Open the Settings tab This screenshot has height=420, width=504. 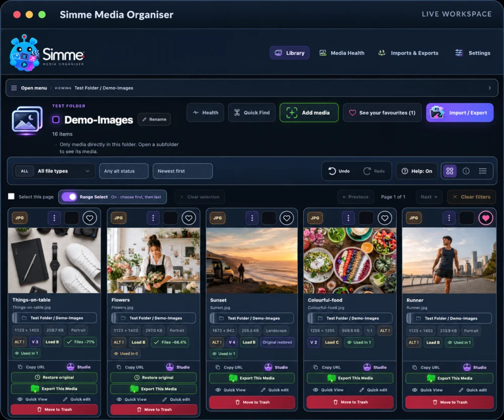tap(473, 53)
